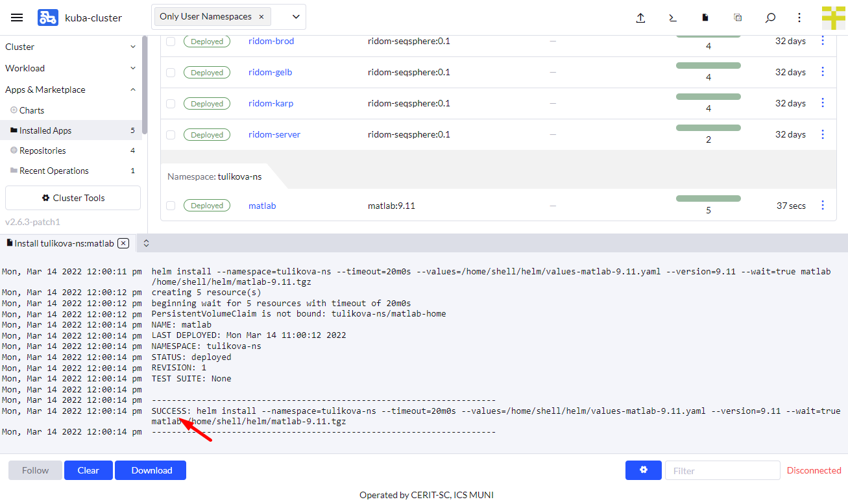Open the header three-dot options menu
The image size is (848, 504).
pos(799,18)
